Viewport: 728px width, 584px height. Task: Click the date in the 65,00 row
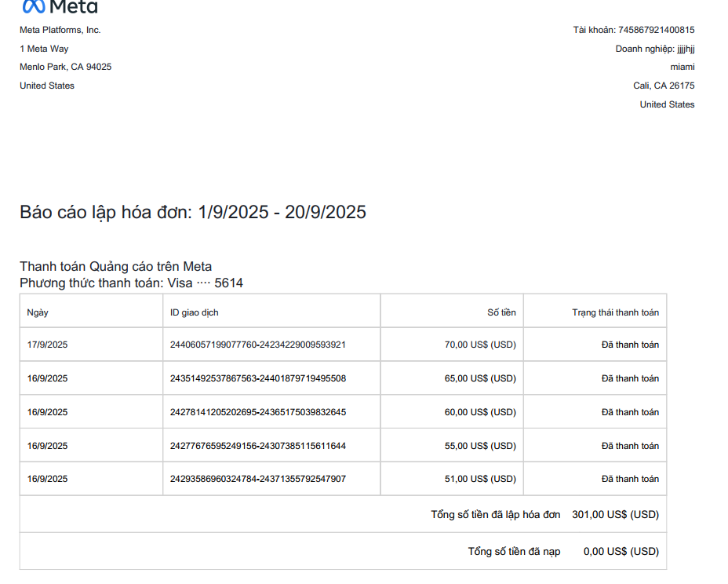pos(47,378)
